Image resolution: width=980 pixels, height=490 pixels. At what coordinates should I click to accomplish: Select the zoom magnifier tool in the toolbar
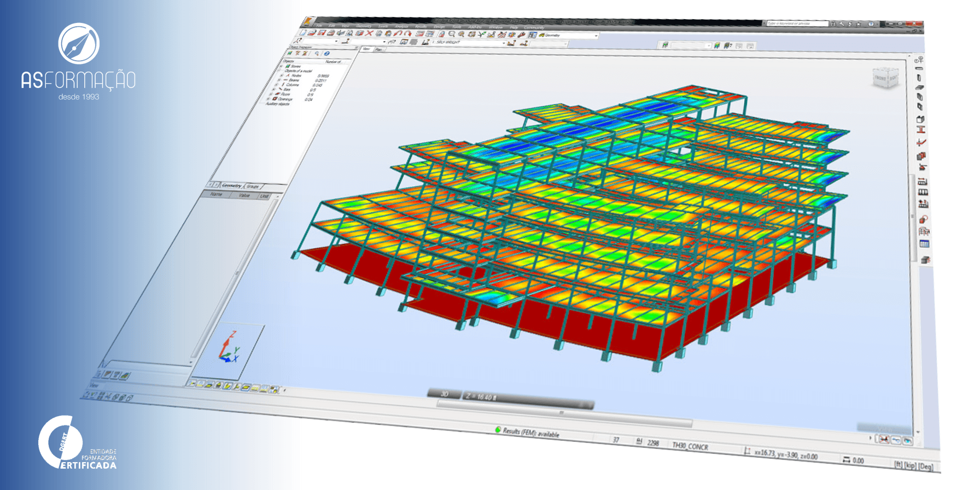(452, 34)
